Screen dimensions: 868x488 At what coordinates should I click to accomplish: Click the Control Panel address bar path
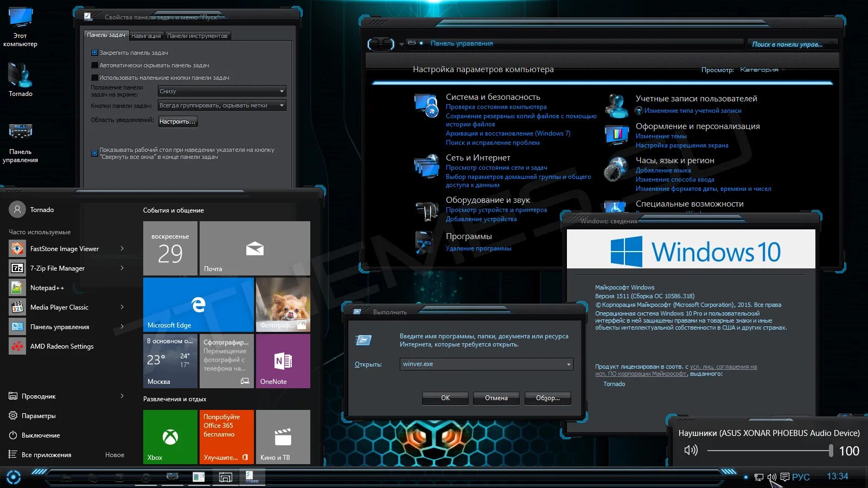tap(574, 43)
